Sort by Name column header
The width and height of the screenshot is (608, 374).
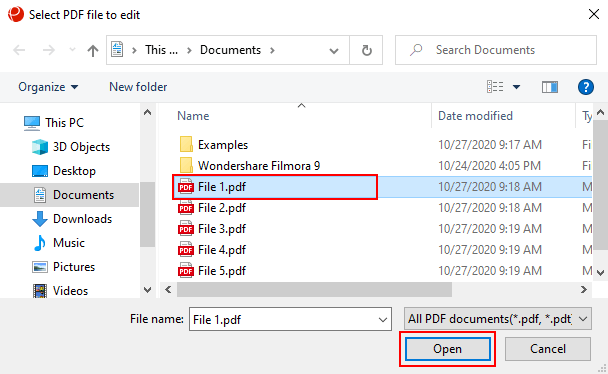(193, 116)
